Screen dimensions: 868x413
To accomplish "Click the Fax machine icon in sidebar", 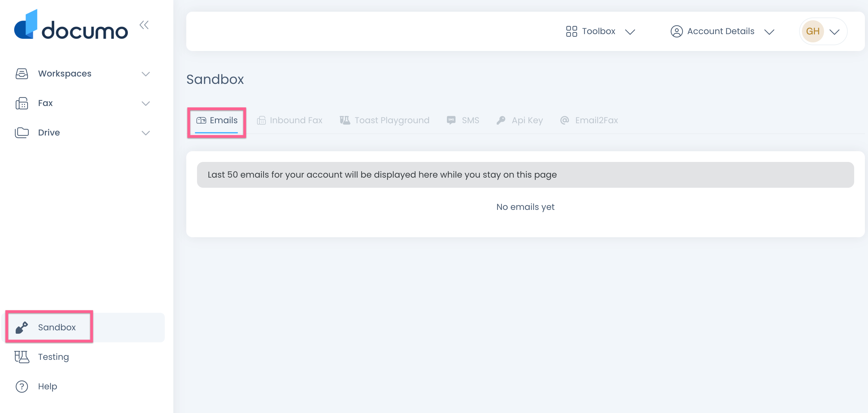I will pyautogui.click(x=22, y=103).
